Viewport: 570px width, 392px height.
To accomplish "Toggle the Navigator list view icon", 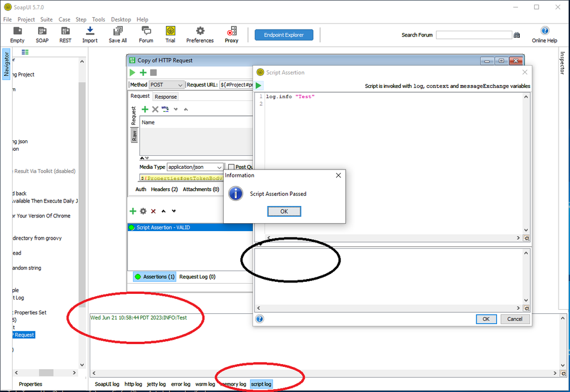I will 25,52.
